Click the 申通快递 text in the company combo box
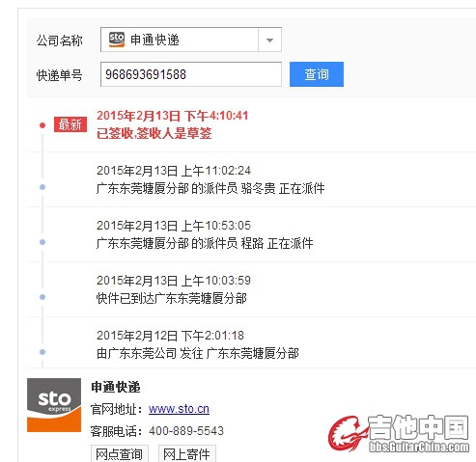This screenshot has width=476, height=462. click(x=154, y=40)
